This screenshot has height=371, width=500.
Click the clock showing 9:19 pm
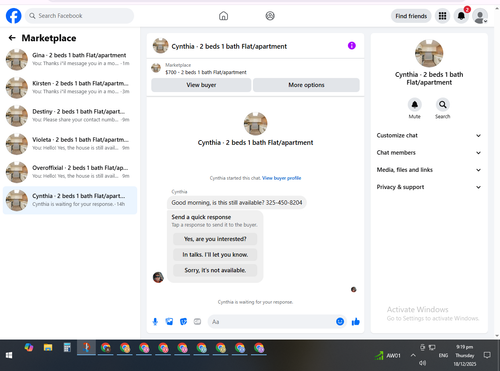(x=464, y=347)
